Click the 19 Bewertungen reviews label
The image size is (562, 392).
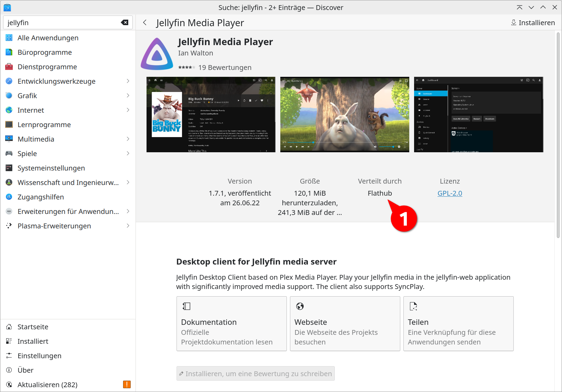coord(225,68)
